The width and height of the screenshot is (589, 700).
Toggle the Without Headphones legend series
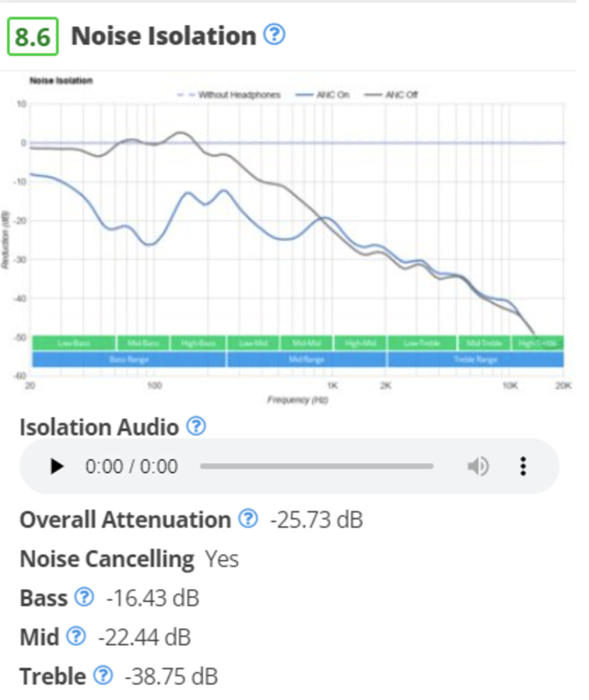pyautogui.click(x=230, y=95)
